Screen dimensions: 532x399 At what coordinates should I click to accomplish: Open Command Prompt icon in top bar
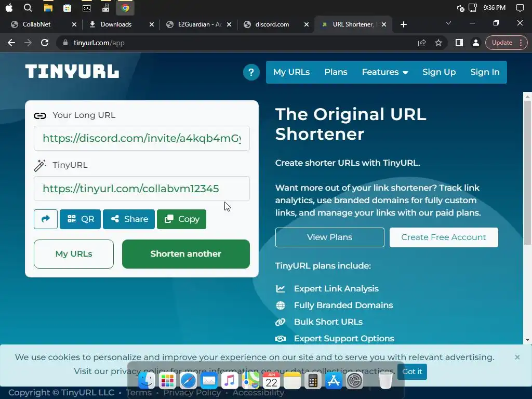click(x=87, y=8)
